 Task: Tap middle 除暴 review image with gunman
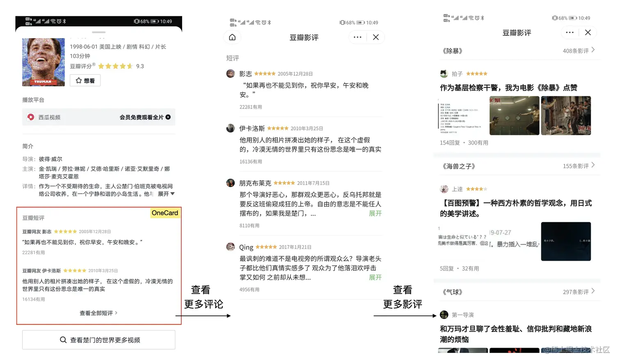tap(514, 116)
